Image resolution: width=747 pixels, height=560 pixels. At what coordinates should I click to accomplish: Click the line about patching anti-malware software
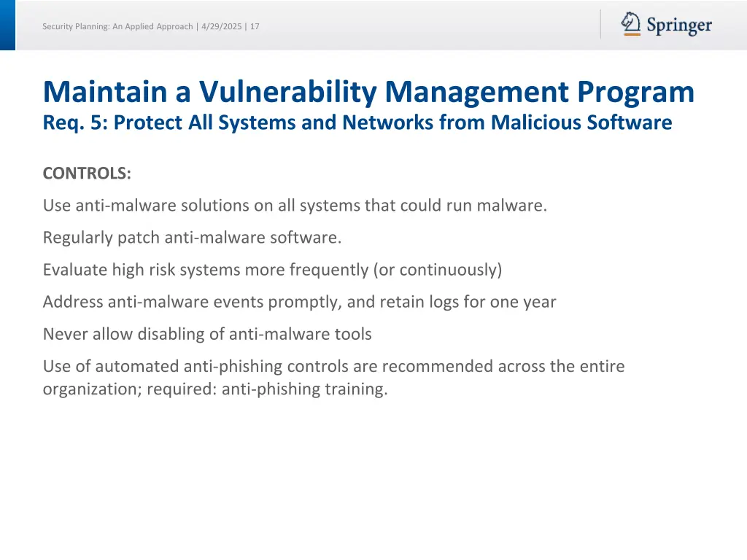coord(192,237)
